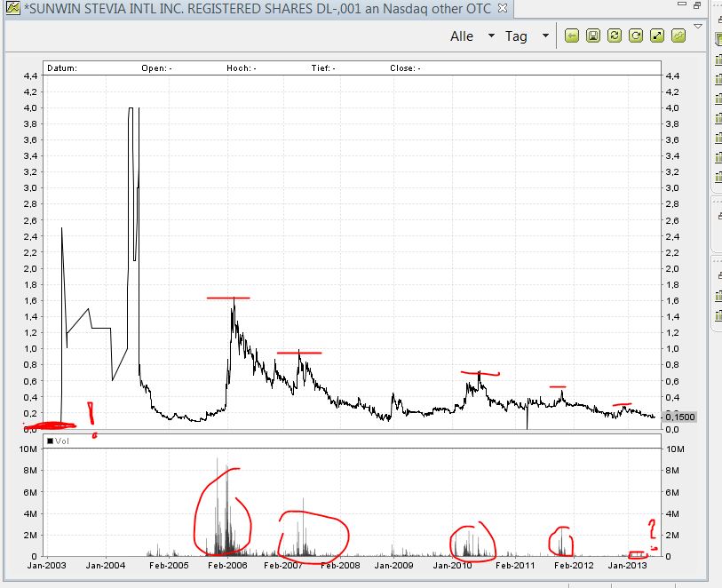Click the two-arrow sync refresh icon
The image size is (722, 588).
[x=615, y=36]
